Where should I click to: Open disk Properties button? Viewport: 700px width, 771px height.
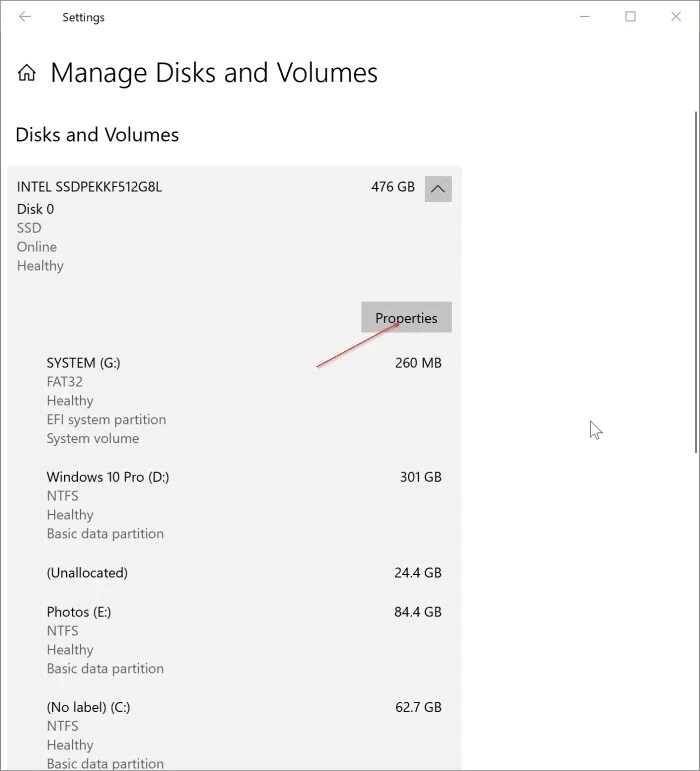(x=406, y=317)
